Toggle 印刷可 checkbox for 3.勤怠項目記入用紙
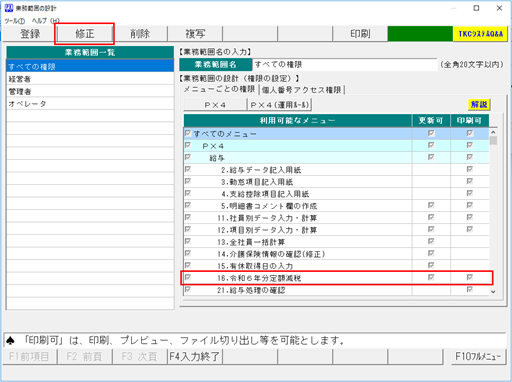 [470, 181]
